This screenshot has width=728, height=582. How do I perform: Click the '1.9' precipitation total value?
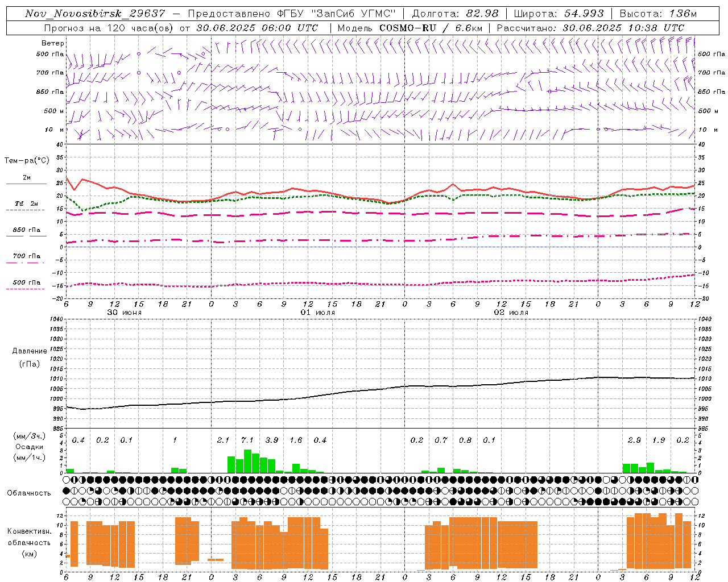[x=659, y=440]
